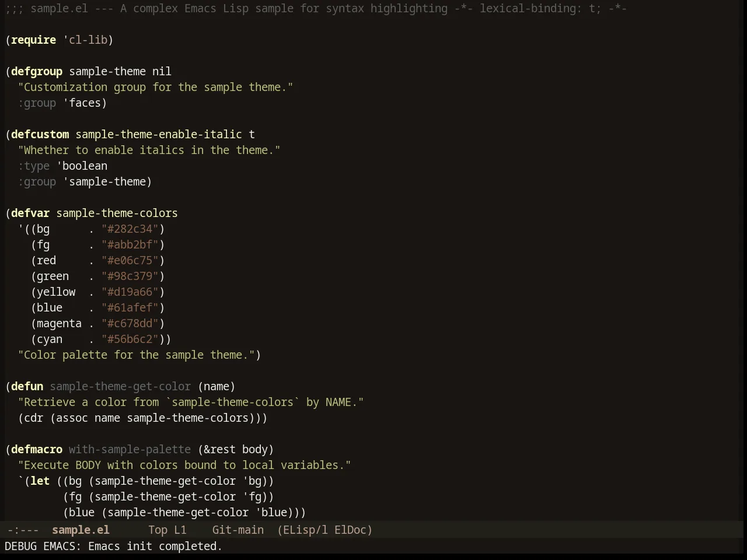The image size is (747, 560).
Task: Click the 'nil' after sample-theme in defgroup
Action: coord(162,72)
